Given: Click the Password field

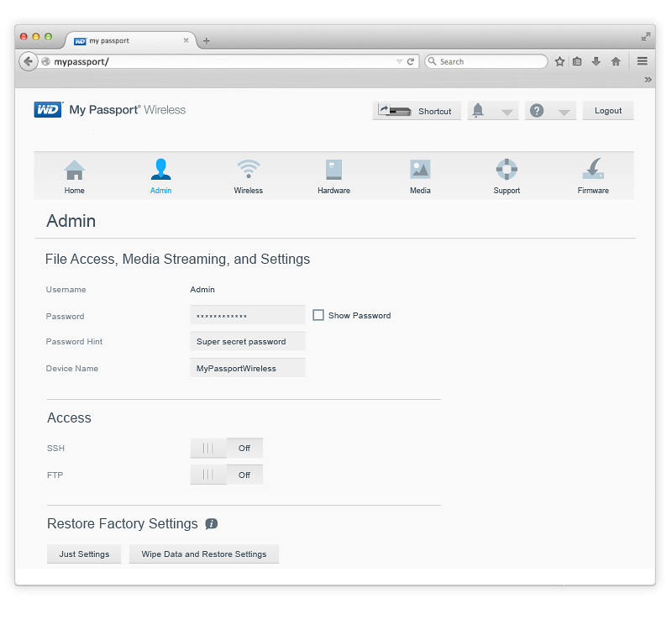Looking at the screenshot, I should pos(248,315).
